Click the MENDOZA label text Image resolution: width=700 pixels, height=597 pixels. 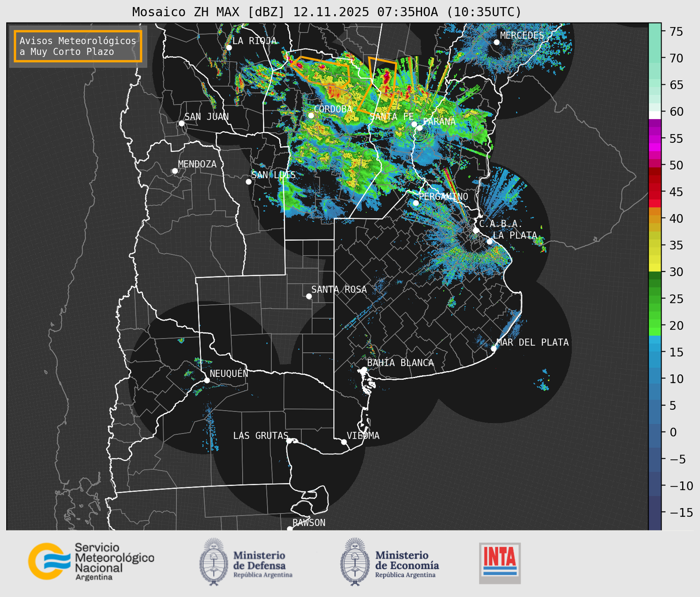click(197, 164)
